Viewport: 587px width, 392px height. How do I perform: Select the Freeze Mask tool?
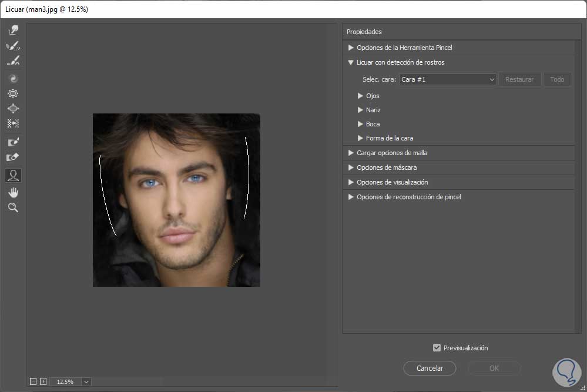(x=13, y=142)
